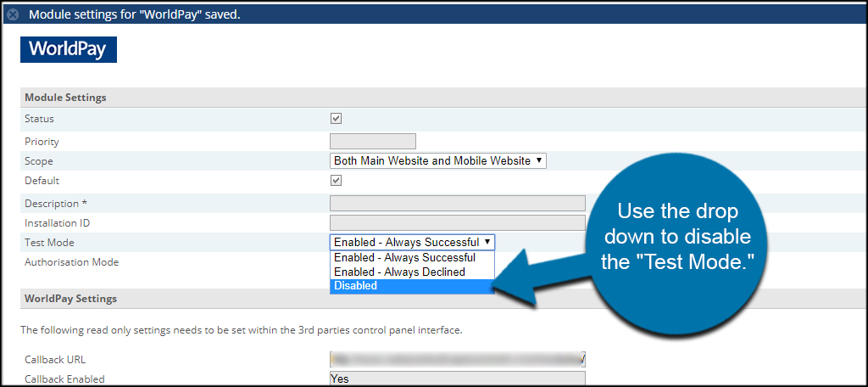
Task: Click the "Test Mode" label
Action: [x=49, y=243]
